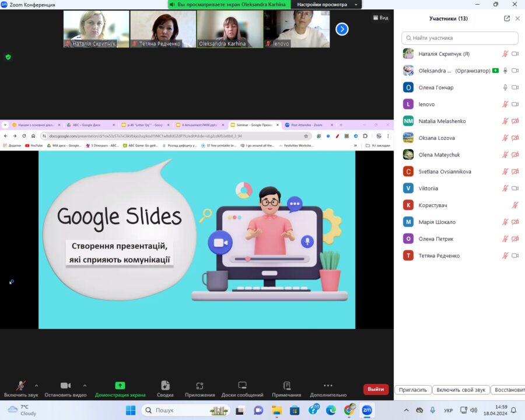The image size is (525, 420).
Task: Click Демонстрация экрана share screen icon
Action: click(x=120, y=386)
